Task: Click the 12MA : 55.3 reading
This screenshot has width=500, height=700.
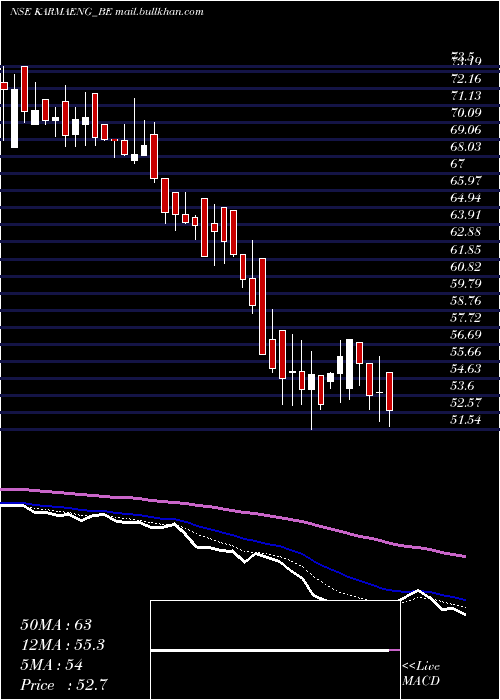Action: 64,645
